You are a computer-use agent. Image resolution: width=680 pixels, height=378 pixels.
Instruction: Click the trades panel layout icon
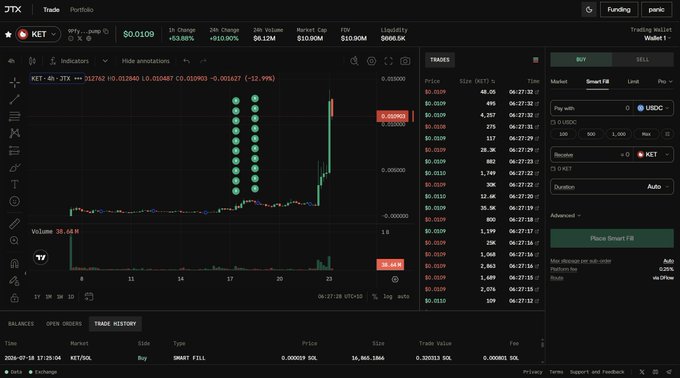[536, 60]
